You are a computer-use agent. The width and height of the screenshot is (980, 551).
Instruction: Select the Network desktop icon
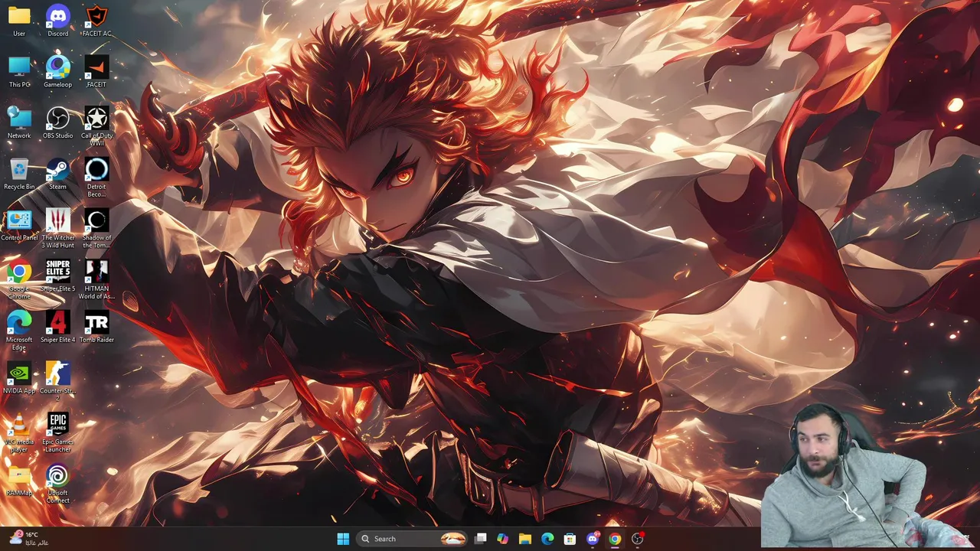pyautogui.click(x=19, y=122)
